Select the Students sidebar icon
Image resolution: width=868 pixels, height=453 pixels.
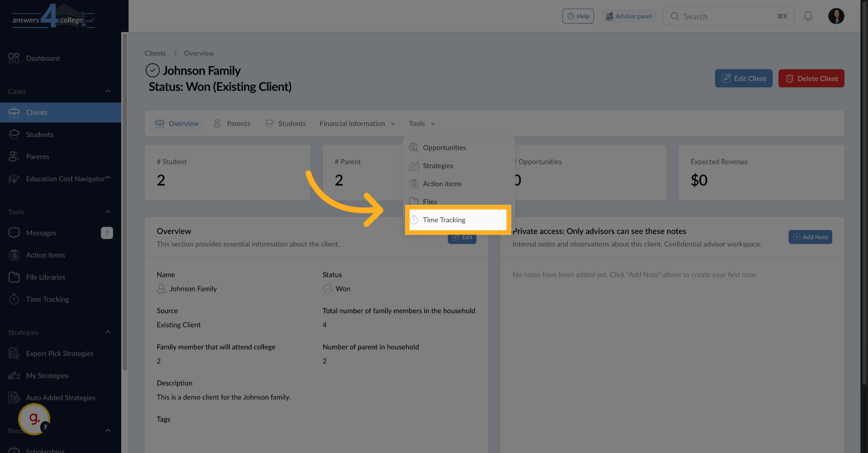tap(14, 134)
